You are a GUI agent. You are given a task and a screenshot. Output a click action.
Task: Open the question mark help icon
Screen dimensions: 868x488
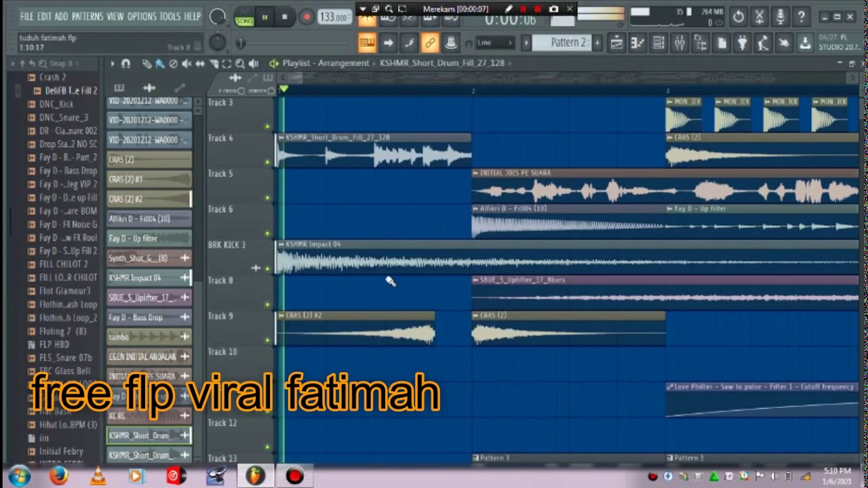[x=802, y=16]
